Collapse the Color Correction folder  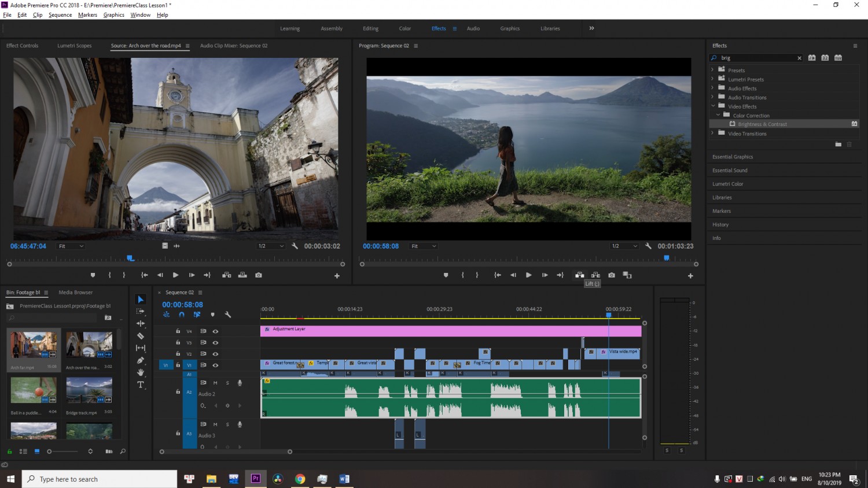718,115
